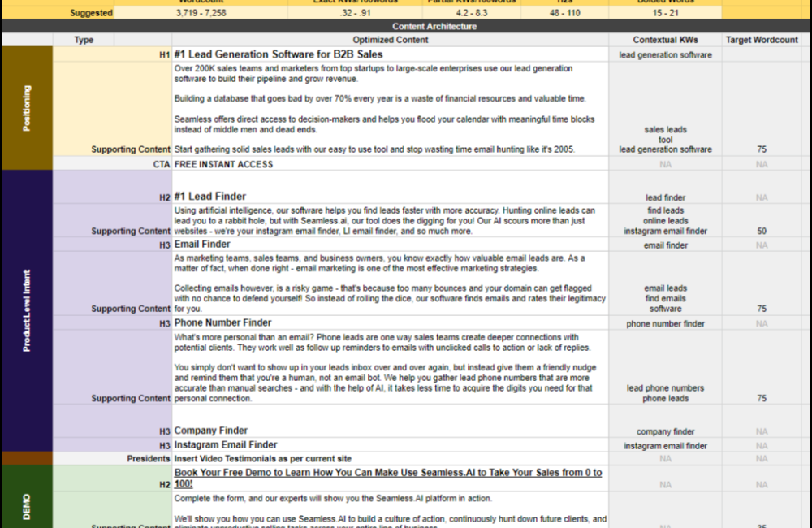Click the 'sales leads' keyword cell

pyautogui.click(x=666, y=129)
